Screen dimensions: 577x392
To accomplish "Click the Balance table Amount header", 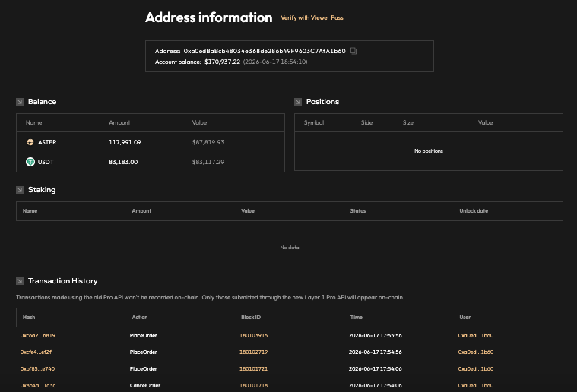I will [119, 122].
